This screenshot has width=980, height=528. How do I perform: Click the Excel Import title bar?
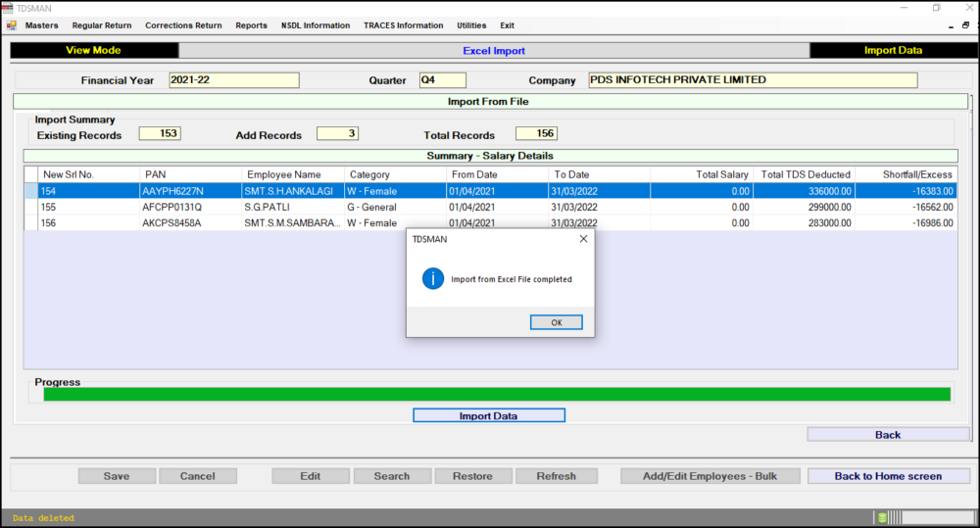point(494,51)
